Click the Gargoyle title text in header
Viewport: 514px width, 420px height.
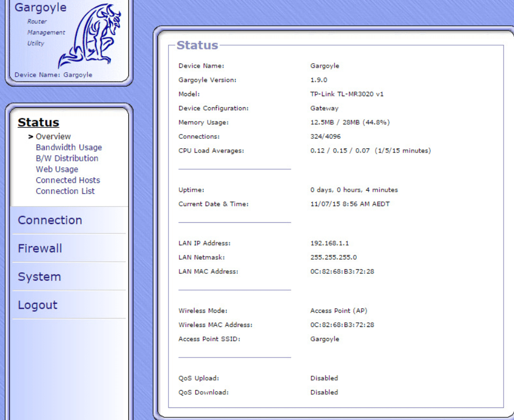click(x=41, y=7)
